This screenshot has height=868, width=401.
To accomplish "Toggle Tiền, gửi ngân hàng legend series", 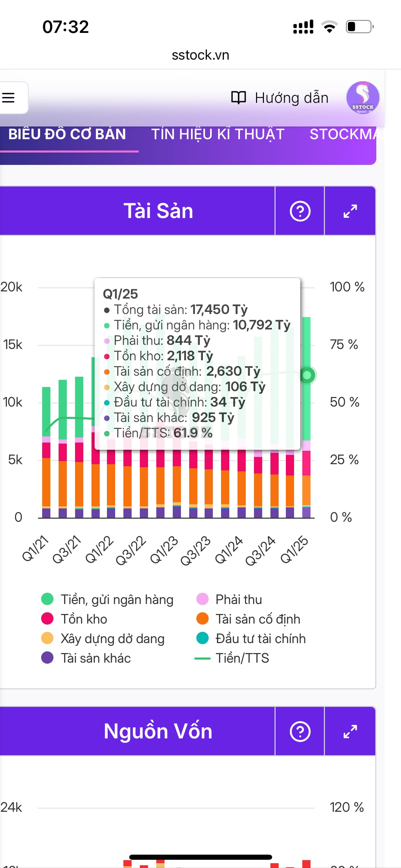I will coord(117,600).
